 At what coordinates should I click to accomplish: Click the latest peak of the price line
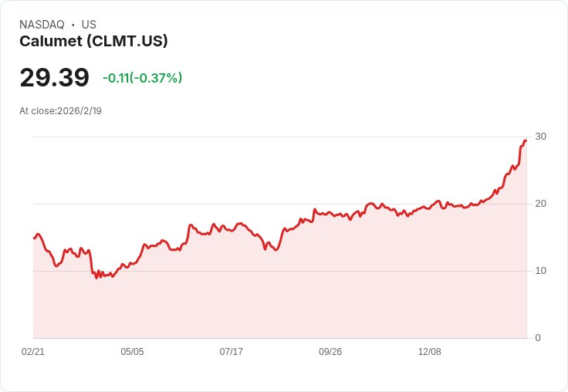click(525, 141)
